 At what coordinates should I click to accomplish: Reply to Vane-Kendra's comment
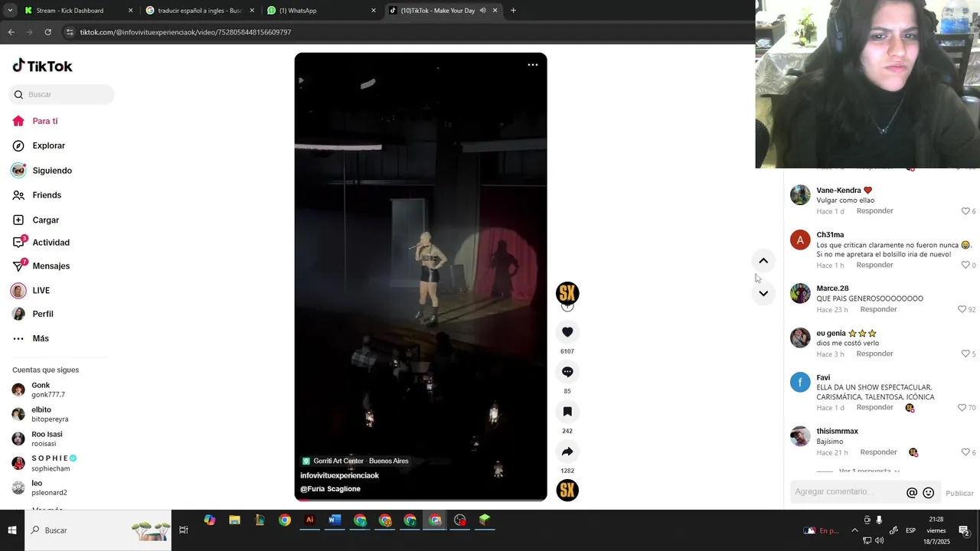874,210
